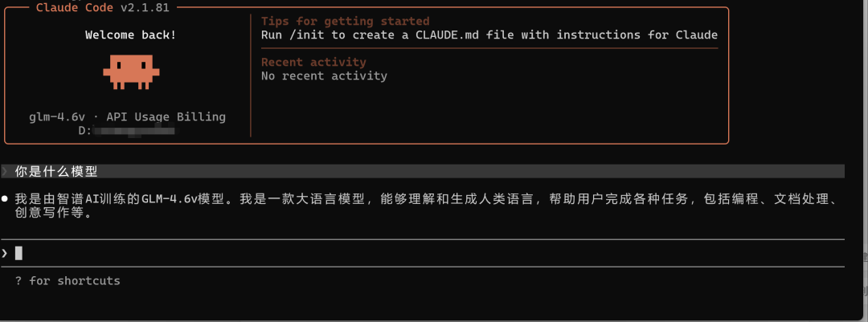Click the 'for shortcuts' hint text
The width and height of the screenshot is (868, 322).
coord(75,281)
